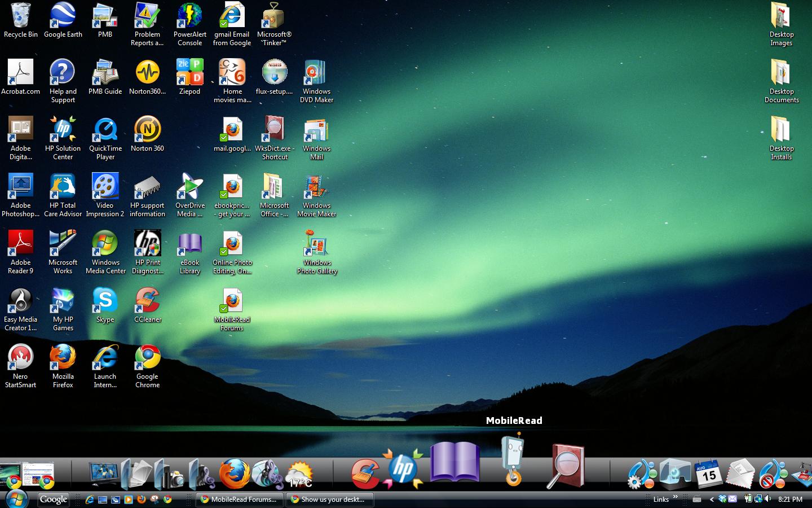Click the HP icon in the dock
The image size is (812, 508).
pyautogui.click(x=402, y=468)
